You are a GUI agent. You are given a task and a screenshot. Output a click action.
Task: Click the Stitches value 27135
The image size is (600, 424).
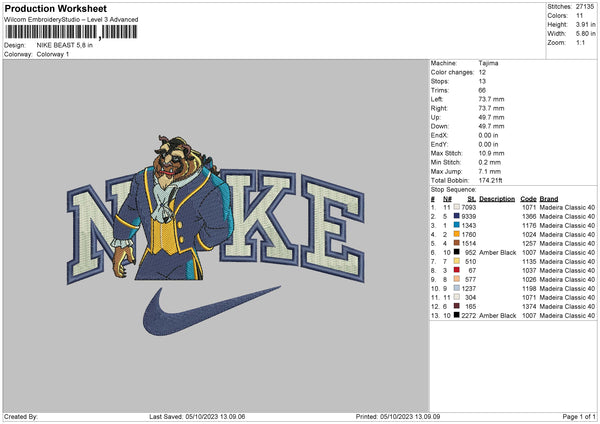tap(585, 7)
